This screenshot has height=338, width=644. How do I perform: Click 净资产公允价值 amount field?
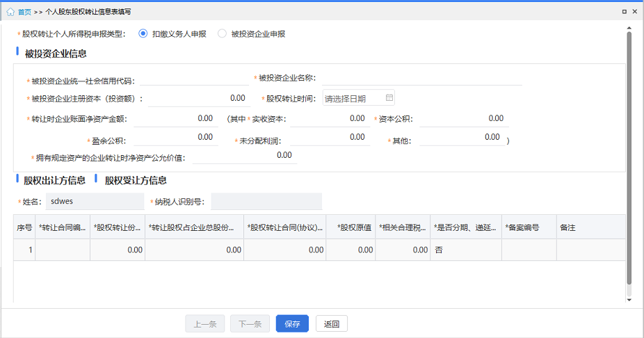click(245, 156)
